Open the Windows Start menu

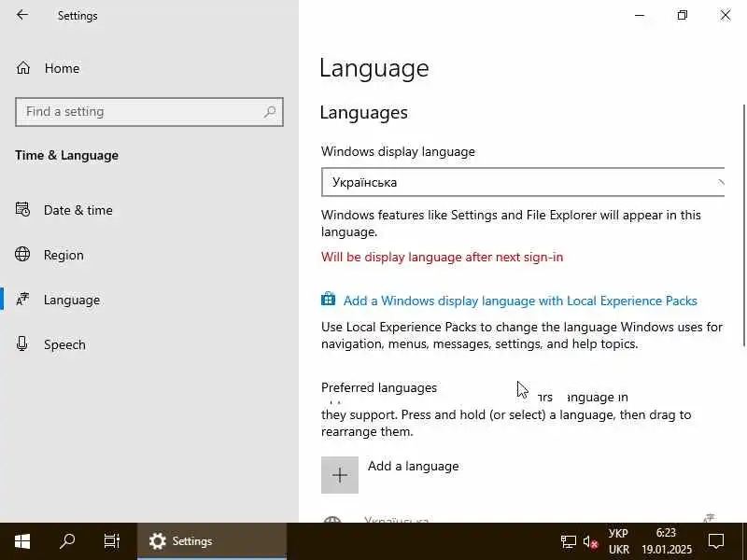coord(22,541)
